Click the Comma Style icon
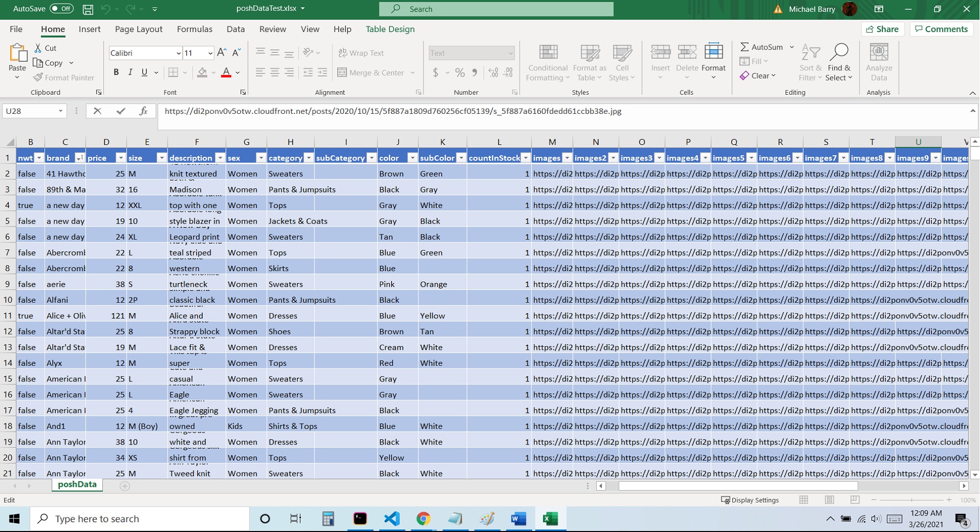This screenshot has height=532, width=980. (x=474, y=72)
